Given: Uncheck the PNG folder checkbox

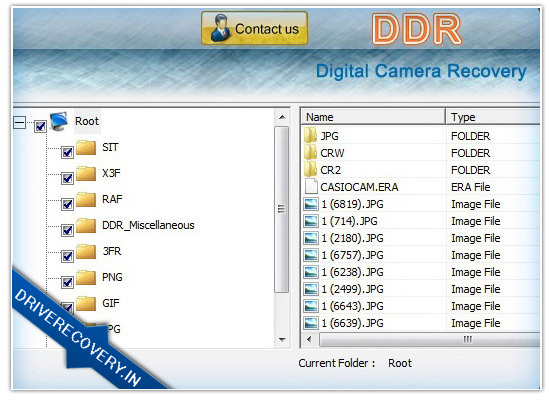Looking at the screenshot, I should click(x=67, y=282).
